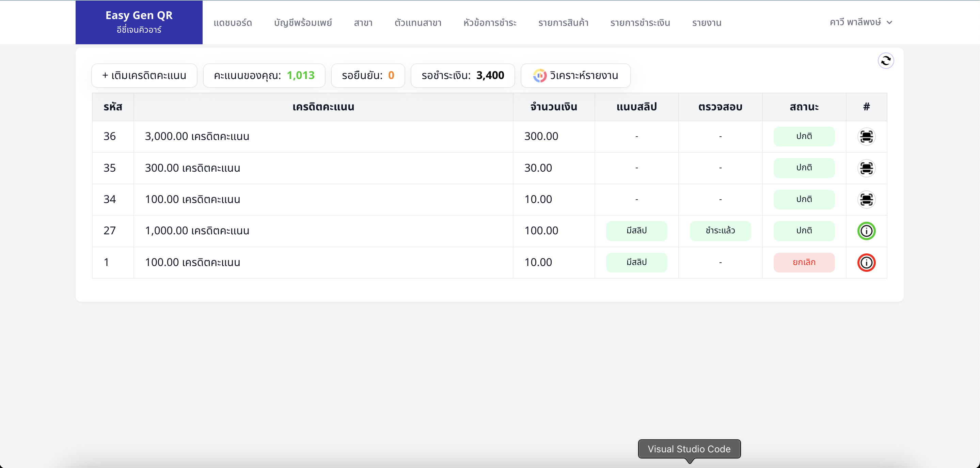Click green info icon for row 27
This screenshot has height=468, width=980.
[x=866, y=231]
